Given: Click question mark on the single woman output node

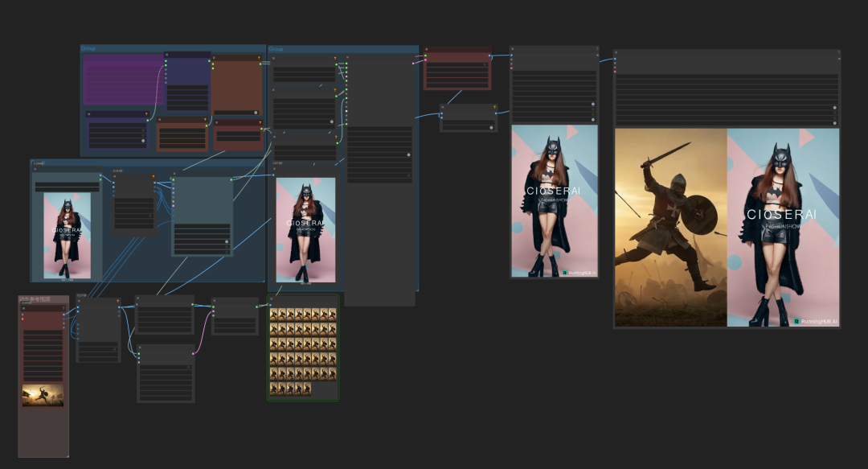Looking at the screenshot, I should [596, 49].
